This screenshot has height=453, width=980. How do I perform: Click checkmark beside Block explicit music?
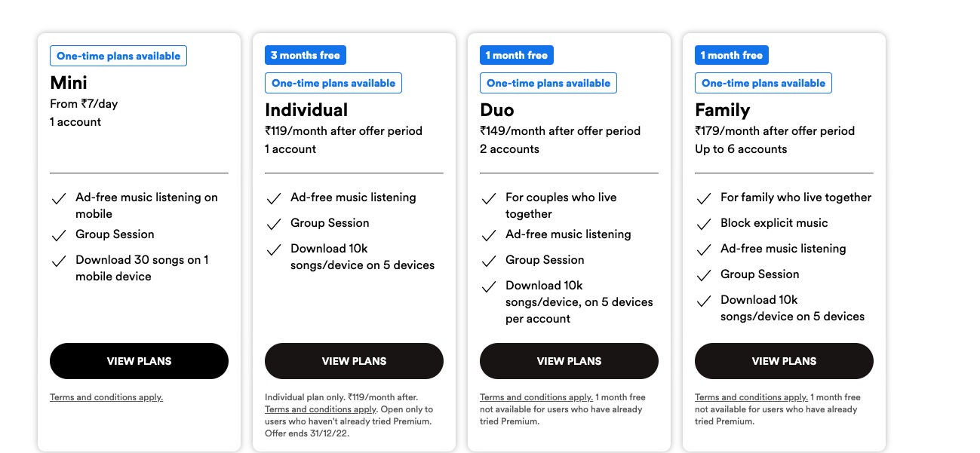pyautogui.click(x=704, y=224)
